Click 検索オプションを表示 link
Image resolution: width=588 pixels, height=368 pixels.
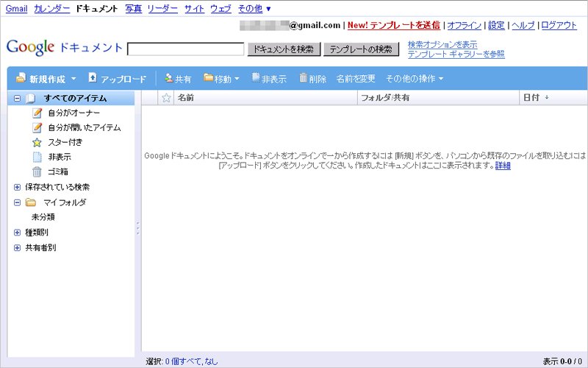point(442,44)
